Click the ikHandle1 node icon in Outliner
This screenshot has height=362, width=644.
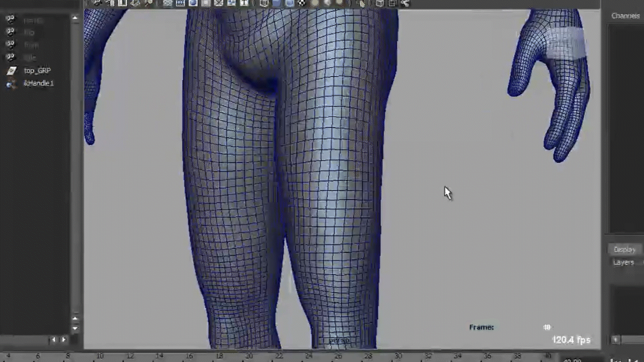pos(11,83)
